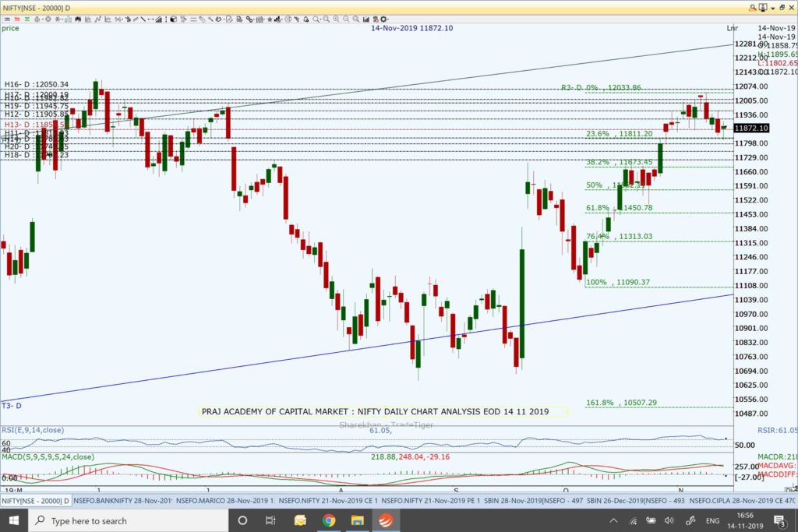The image size is (798, 532).
Task: Click the star favorites icon in toolbar
Action: (x=269, y=19)
